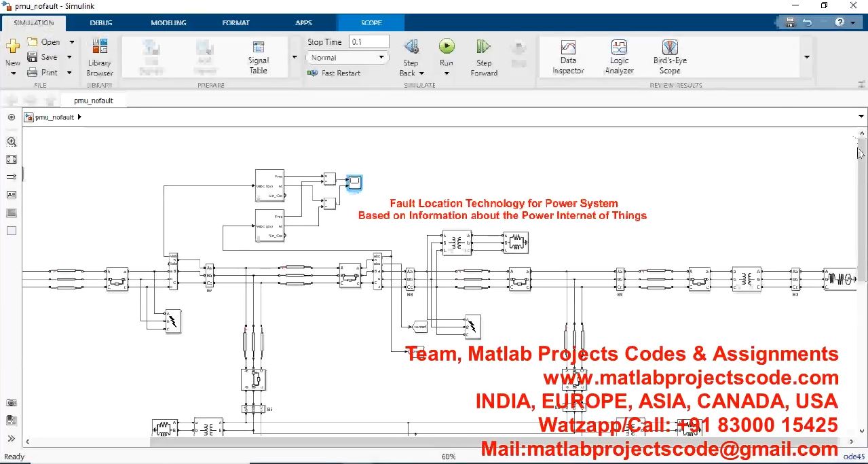Open the Library Browser
868x464 pixels.
pyautogui.click(x=100, y=57)
